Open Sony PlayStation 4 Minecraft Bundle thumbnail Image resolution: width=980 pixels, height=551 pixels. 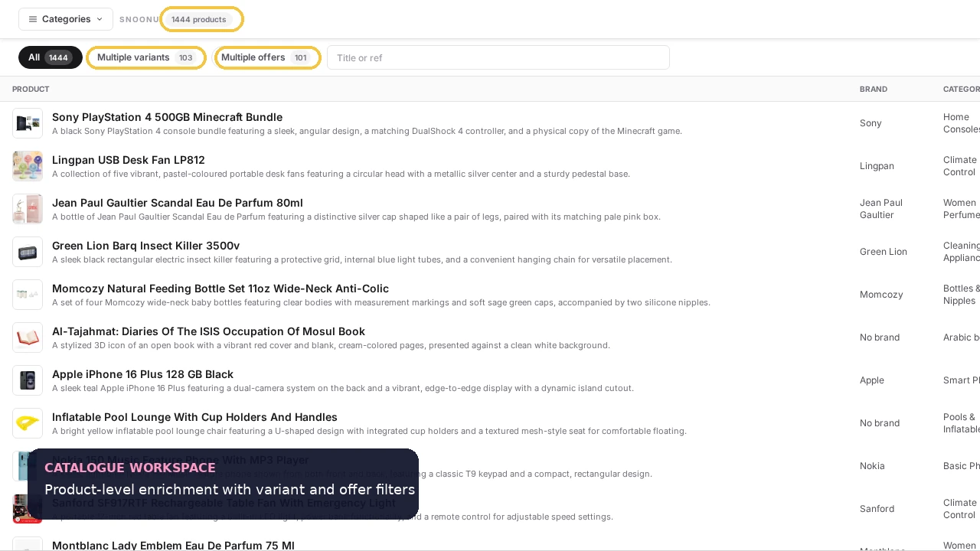coord(28,123)
